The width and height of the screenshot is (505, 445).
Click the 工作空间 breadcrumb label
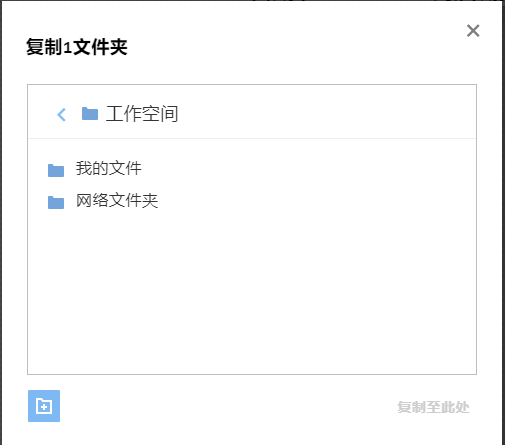[142, 114]
